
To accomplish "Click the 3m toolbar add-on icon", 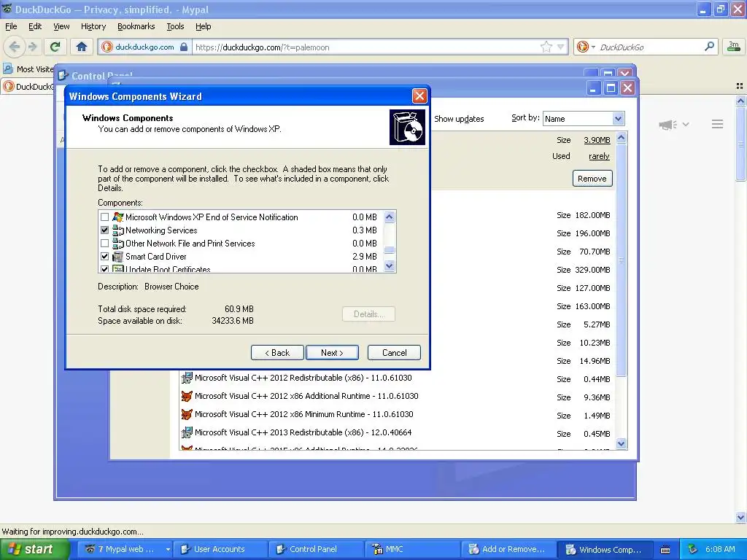I will [734, 46].
